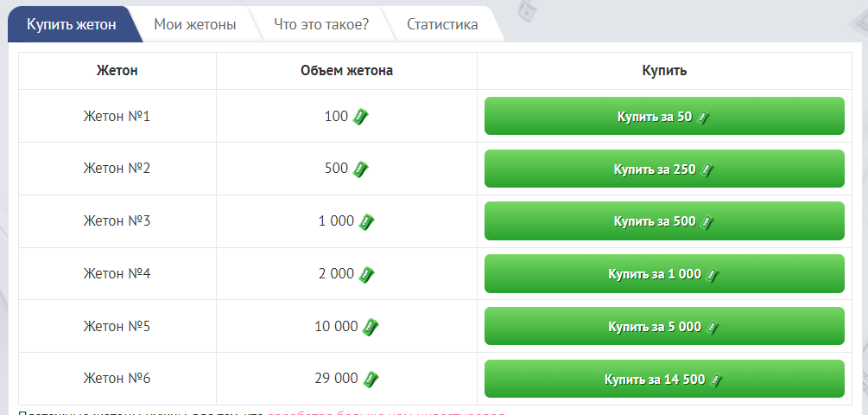Switch to the Статистика tab
This screenshot has width=868, height=415.
pyautogui.click(x=442, y=24)
